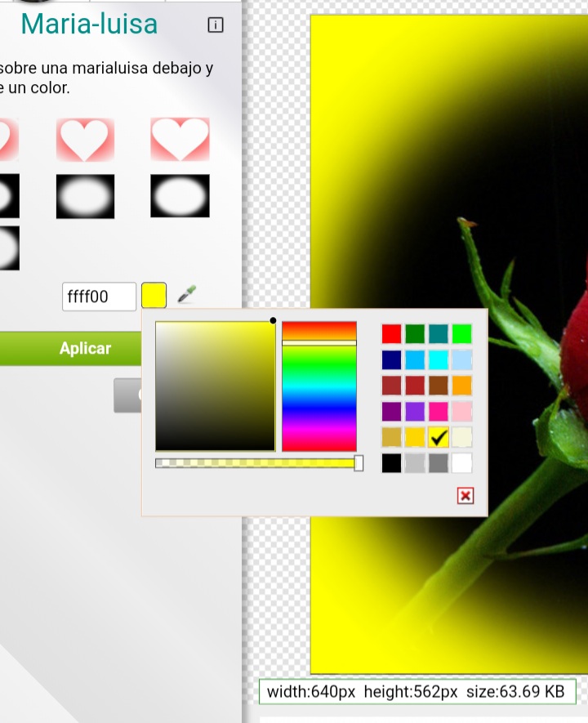Image resolution: width=588 pixels, height=723 pixels.
Task: Select the white palette swatch
Action: tap(461, 463)
